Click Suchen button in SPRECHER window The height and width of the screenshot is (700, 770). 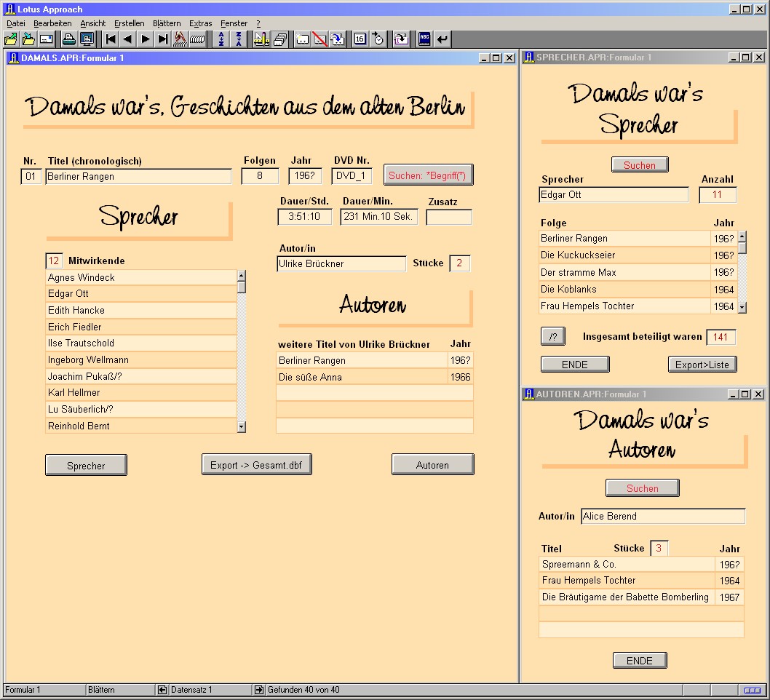click(x=640, y=165)
